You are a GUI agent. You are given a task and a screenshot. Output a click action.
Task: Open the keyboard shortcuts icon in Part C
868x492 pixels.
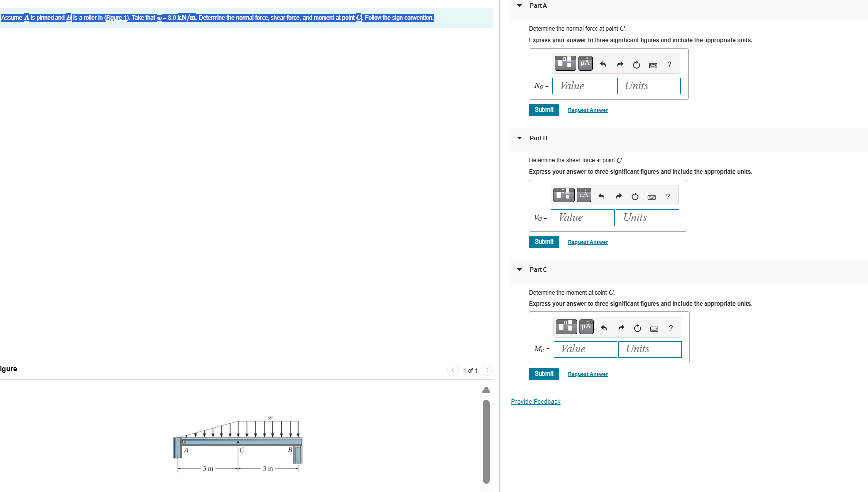click(653, 328)
